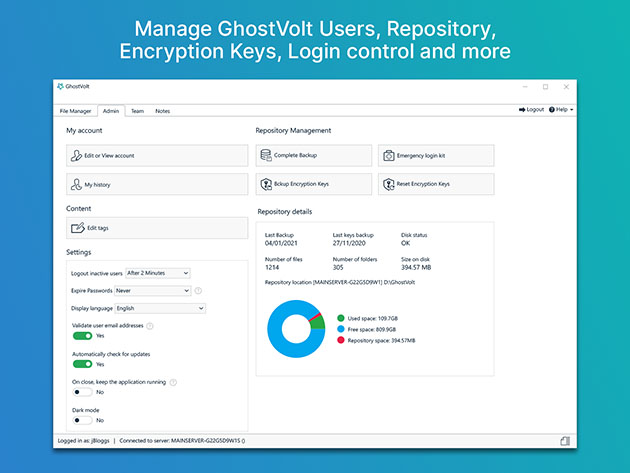Click Used space: 109.7GB label
This screenshot has height=473, width=630.
[372, 318]
